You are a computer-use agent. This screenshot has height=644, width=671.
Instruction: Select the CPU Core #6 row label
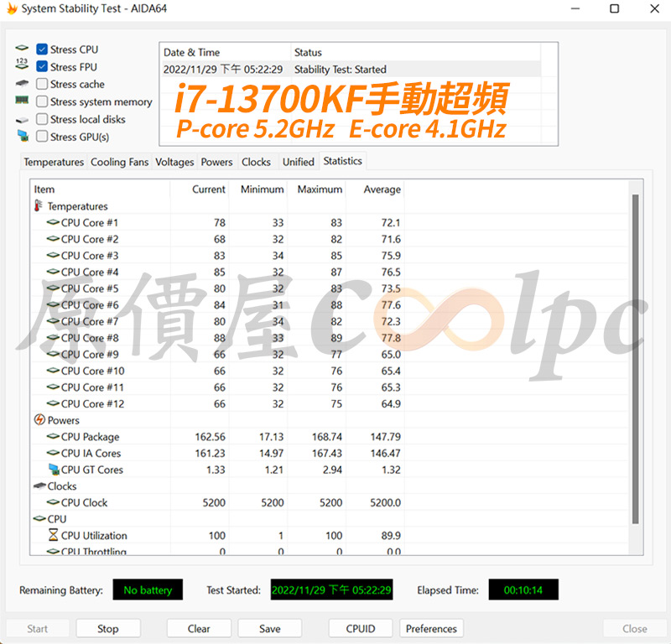(90, 304)
